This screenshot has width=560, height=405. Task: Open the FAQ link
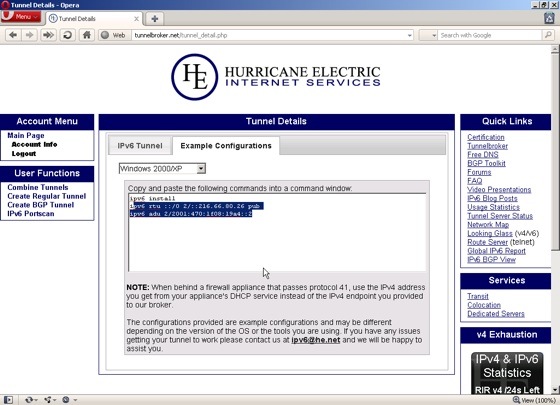click(x=475, y=181)
